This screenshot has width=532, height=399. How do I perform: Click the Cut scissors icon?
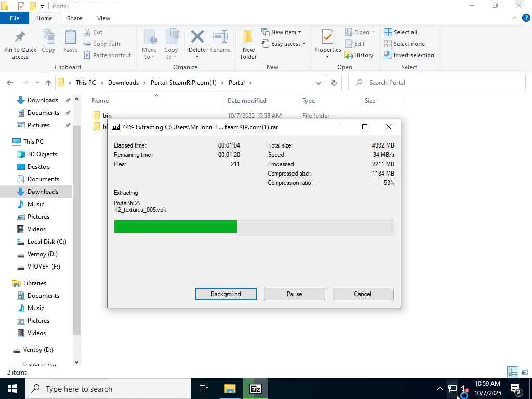[x=87, y=32]
